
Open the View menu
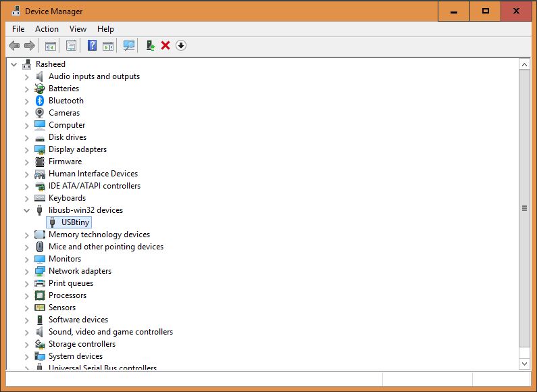pos(78,29)
